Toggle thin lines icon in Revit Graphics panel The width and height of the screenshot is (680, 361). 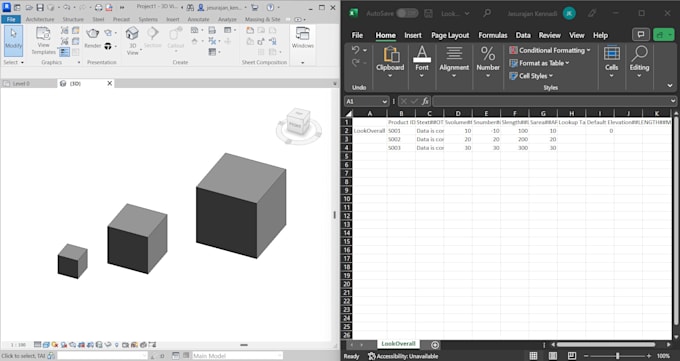pyautogui.click(x=64, y=52)
